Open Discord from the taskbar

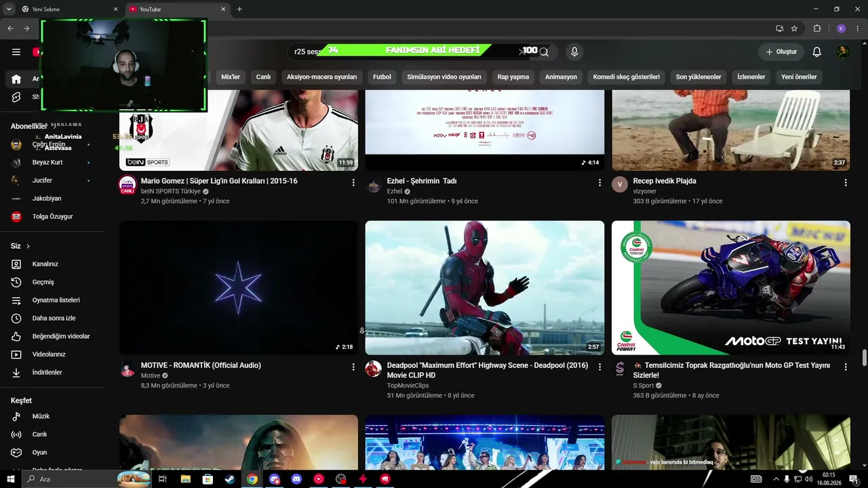coord(296,479)
